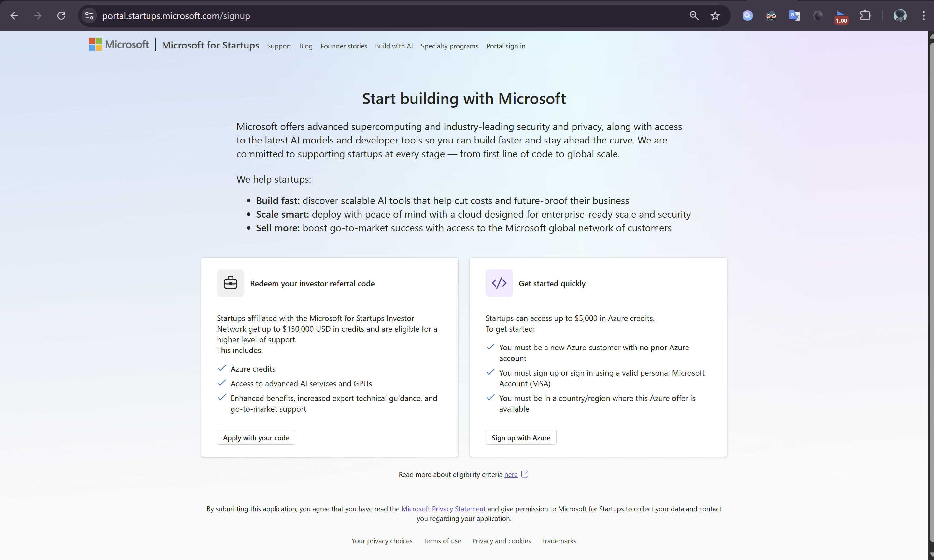Viewport: 934px width, 560px height.
Task: Open Specialty programs menu item
Action: pos(449,46)
